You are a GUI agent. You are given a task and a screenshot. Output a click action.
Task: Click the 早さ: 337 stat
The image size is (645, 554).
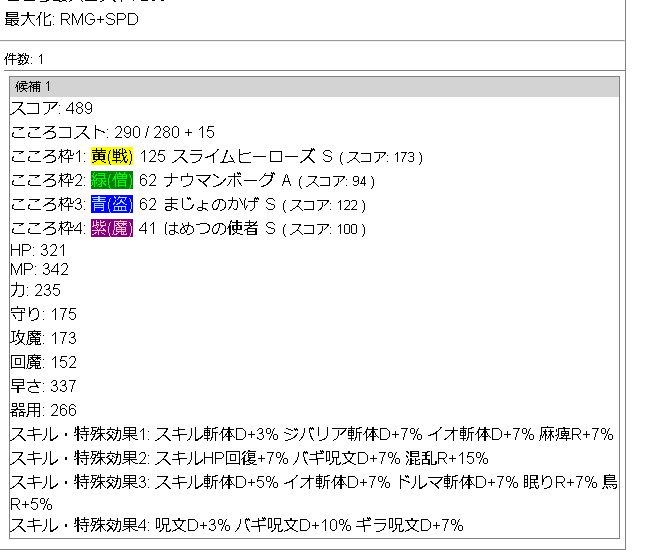43,386
